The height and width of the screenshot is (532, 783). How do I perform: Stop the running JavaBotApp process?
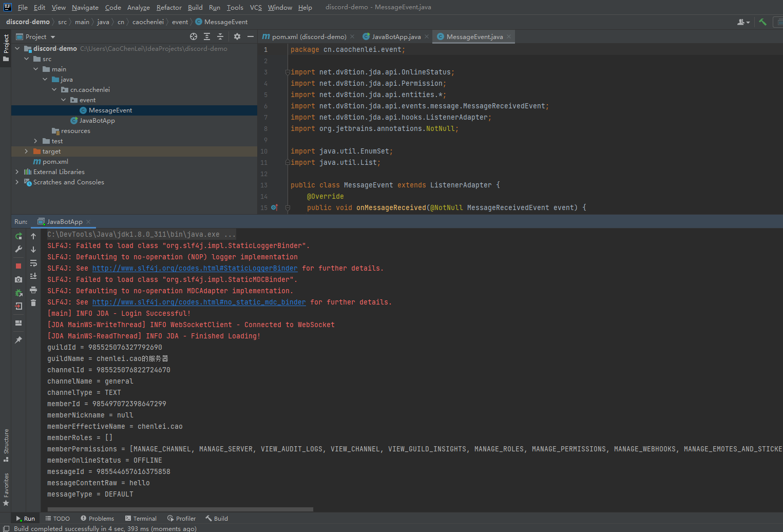tap(18, 266)
